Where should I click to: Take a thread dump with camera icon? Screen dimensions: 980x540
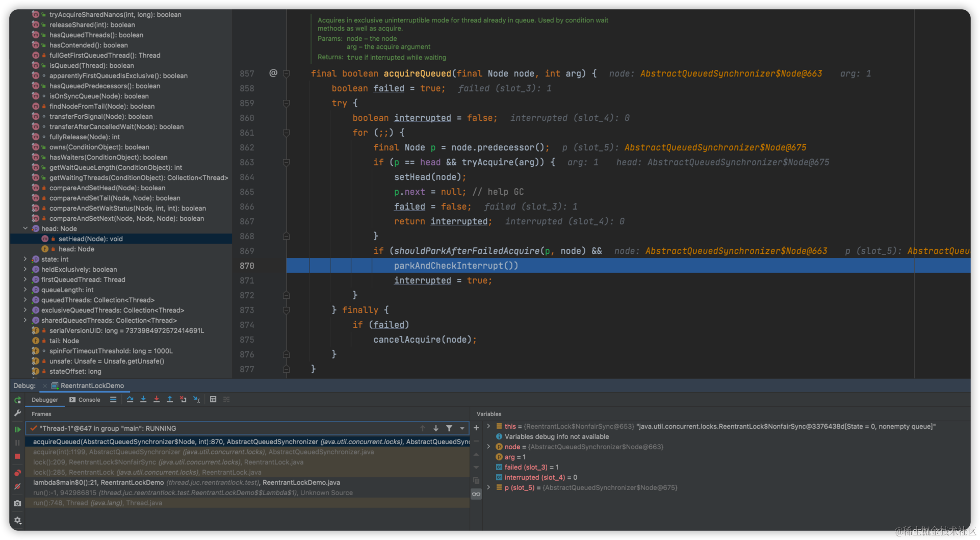coord(17,503)
